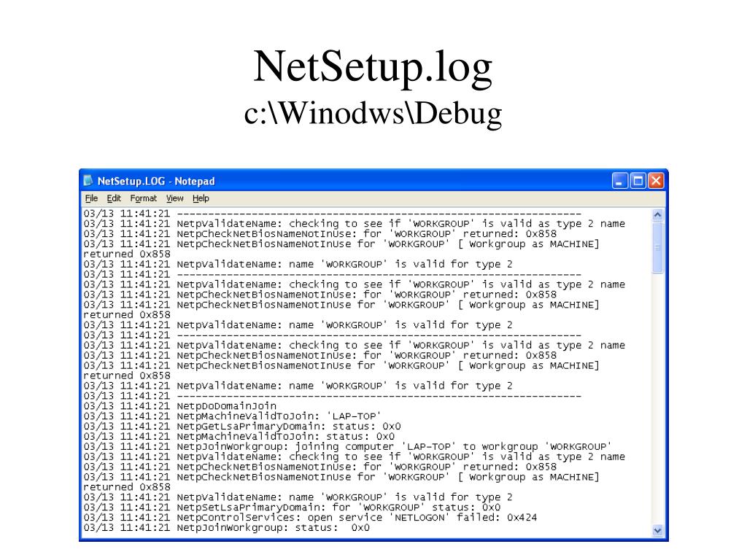Place cursor on the NetpDoDomainJoin line

[x=179, y=406]
